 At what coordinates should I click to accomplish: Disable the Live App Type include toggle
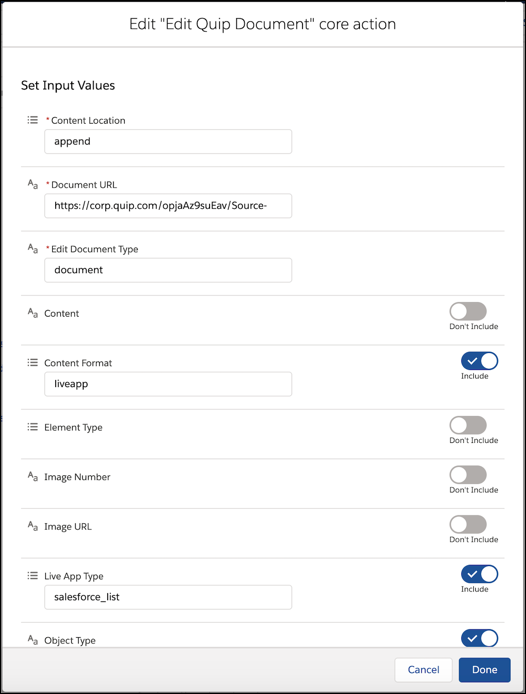point(480,574)
